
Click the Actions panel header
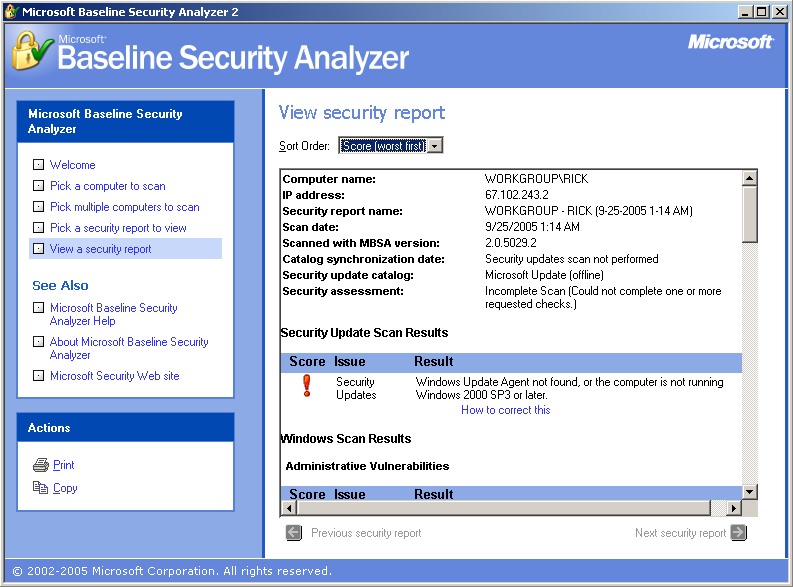[x=125, y=428]
